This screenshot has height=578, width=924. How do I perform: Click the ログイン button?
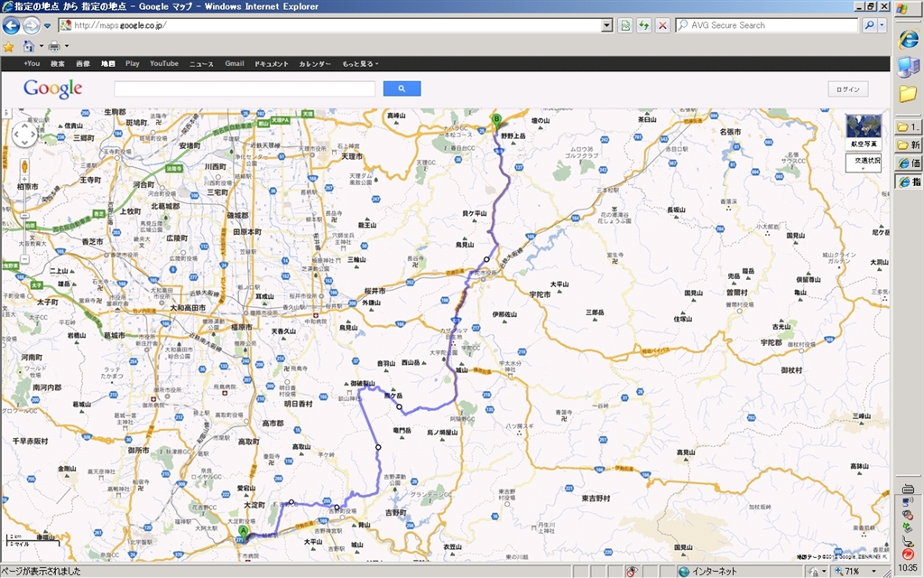848,89
